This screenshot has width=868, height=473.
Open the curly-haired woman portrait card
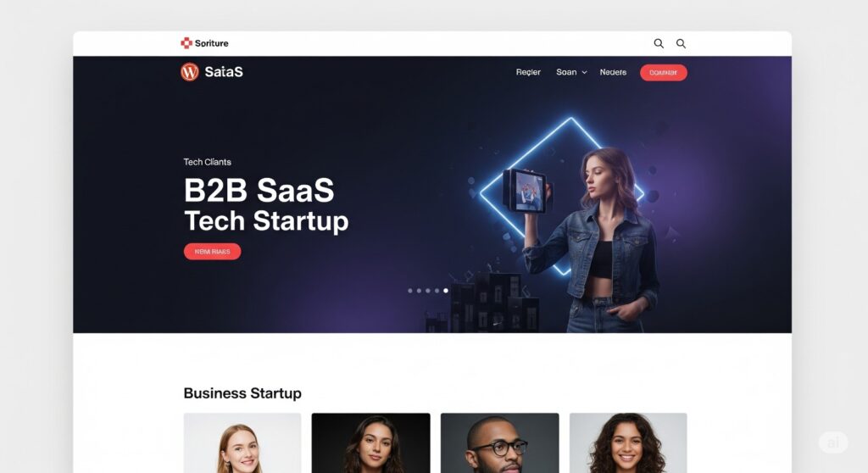click(x=628, y=443)
